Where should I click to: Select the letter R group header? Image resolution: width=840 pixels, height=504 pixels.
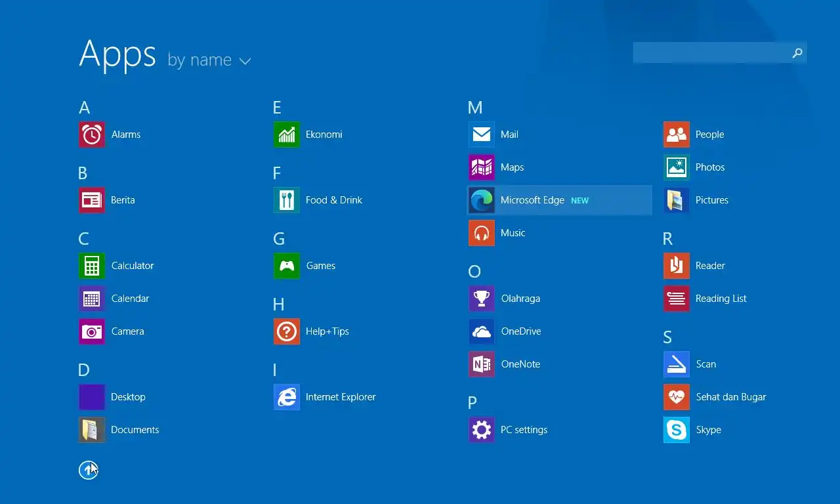tap(667, 239)
